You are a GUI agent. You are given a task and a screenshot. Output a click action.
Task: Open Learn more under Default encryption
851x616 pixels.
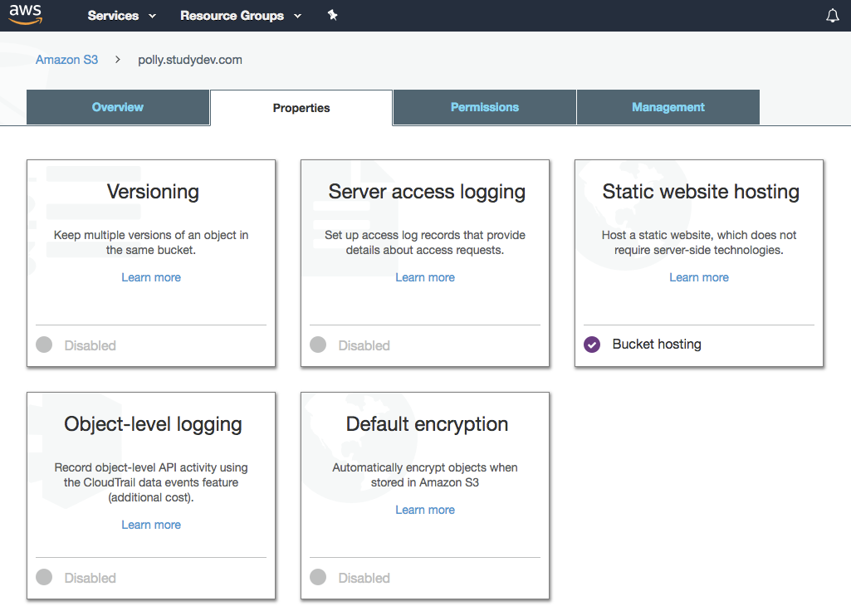click(425, 510)
